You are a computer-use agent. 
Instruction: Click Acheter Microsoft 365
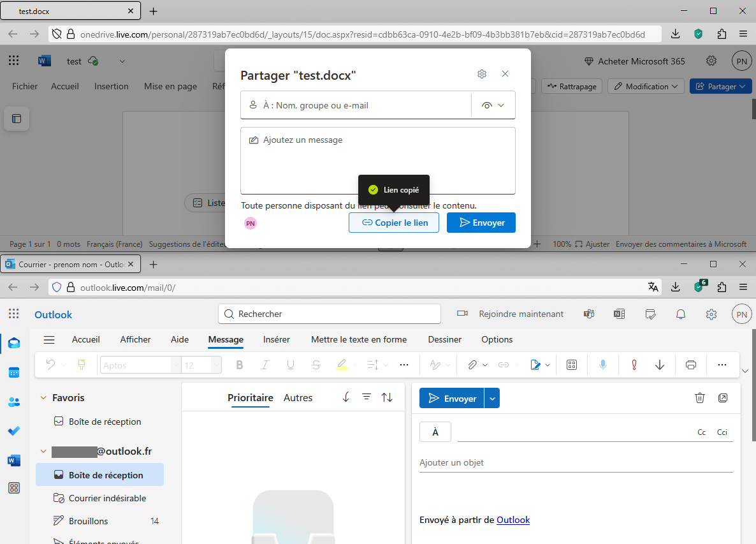634,61
